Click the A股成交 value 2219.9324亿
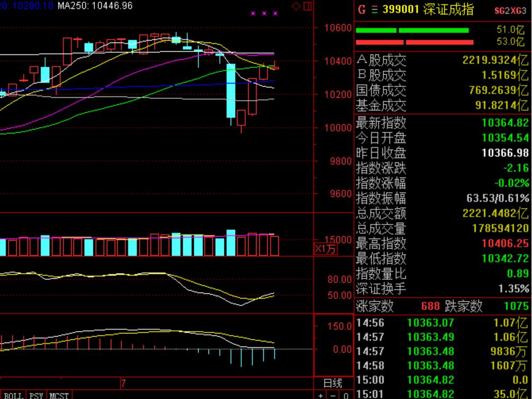Screen dimensions: 532x399 495,60
